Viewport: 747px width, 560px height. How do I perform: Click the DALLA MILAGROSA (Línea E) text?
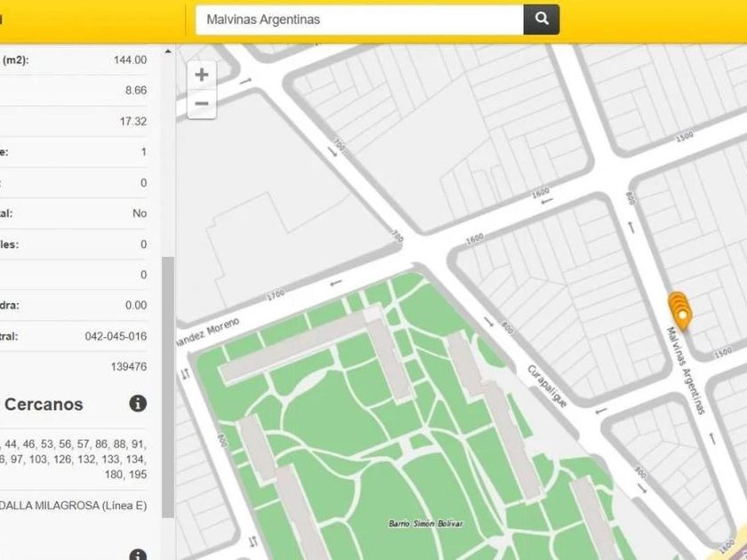[73, 505]
